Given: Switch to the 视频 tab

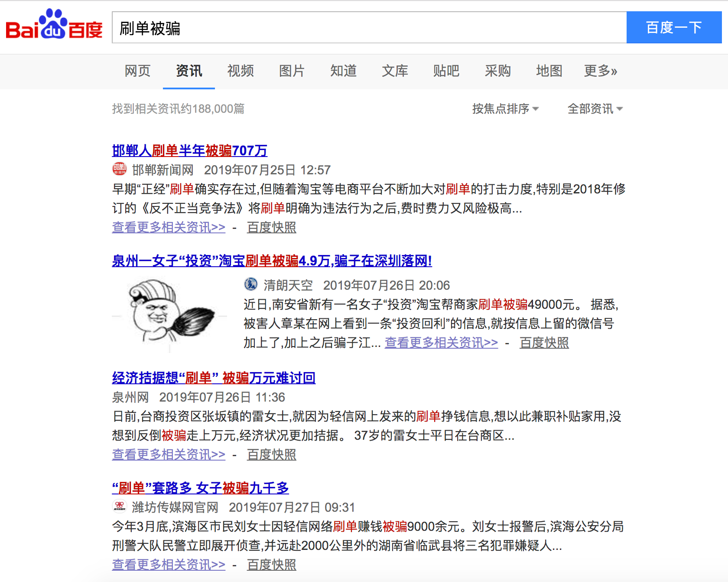Looking at the screenshot, I should (240, 71).
